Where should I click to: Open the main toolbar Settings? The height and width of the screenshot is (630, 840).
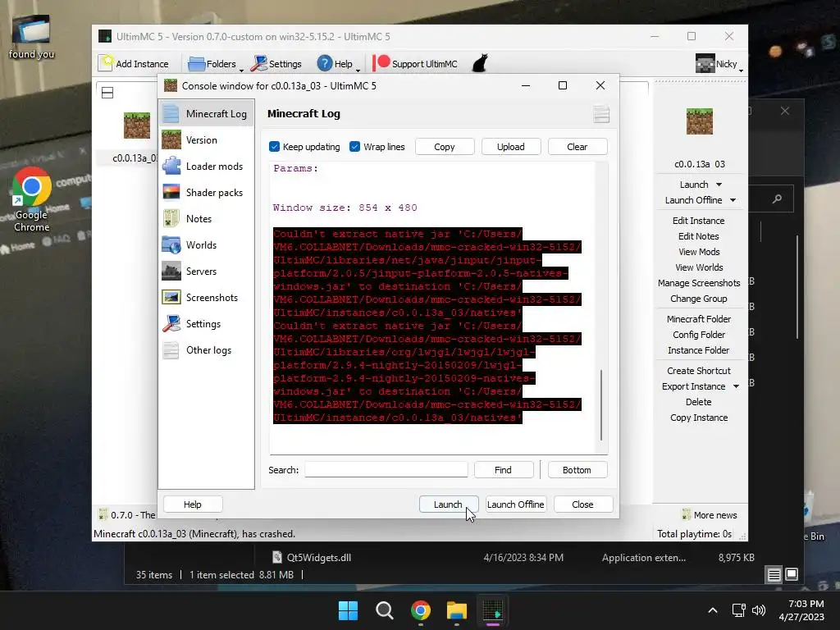pyautogui.click(x=276, y=64)
